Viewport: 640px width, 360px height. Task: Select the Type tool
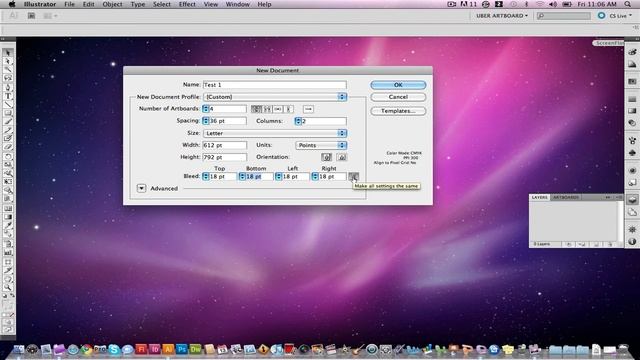[x=8, y=96]
